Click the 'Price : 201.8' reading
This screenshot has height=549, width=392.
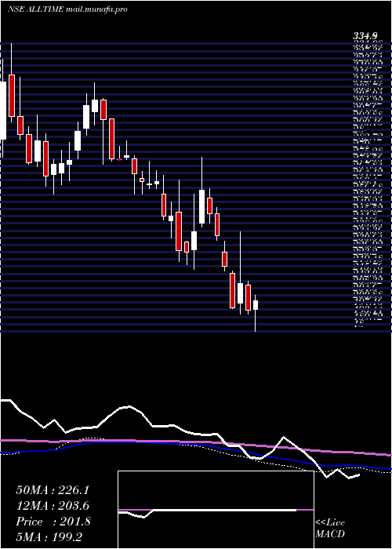pyautogui.click(x=53, y=522)
